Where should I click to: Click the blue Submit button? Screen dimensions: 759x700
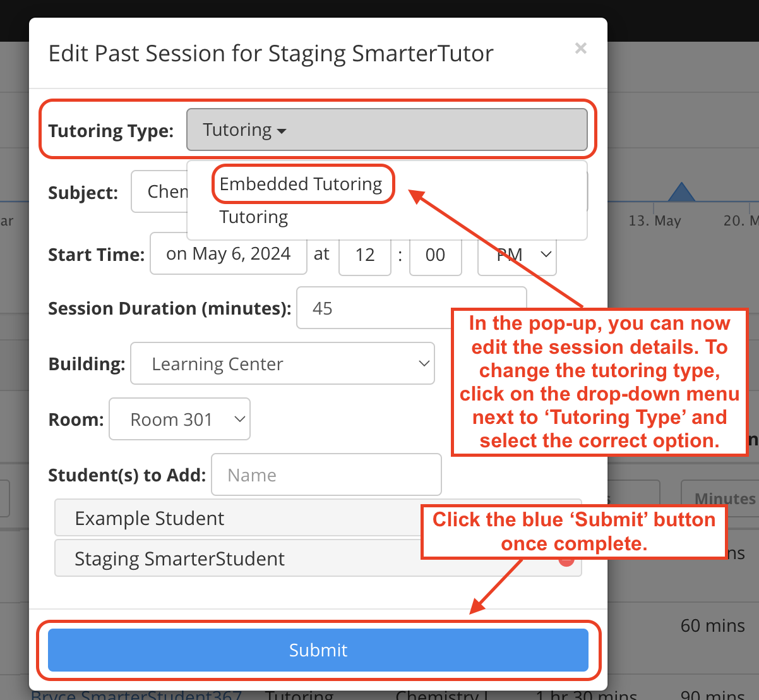318,650
